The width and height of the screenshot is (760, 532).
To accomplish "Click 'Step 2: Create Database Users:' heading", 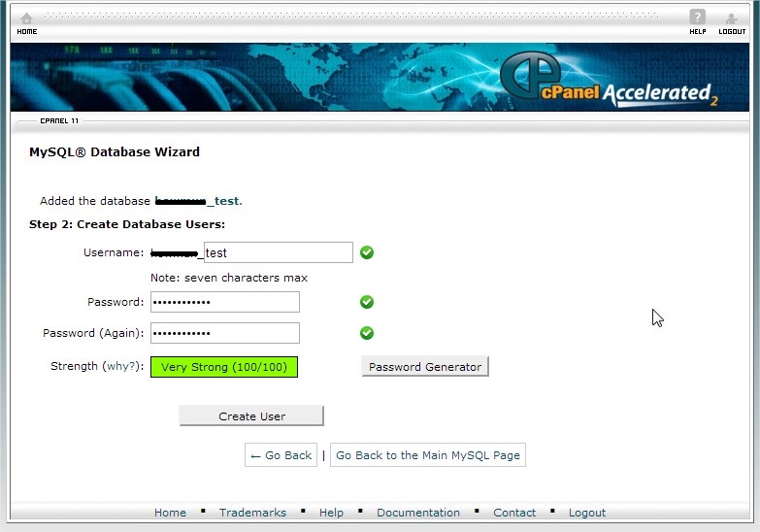I will tap(127, 224).
